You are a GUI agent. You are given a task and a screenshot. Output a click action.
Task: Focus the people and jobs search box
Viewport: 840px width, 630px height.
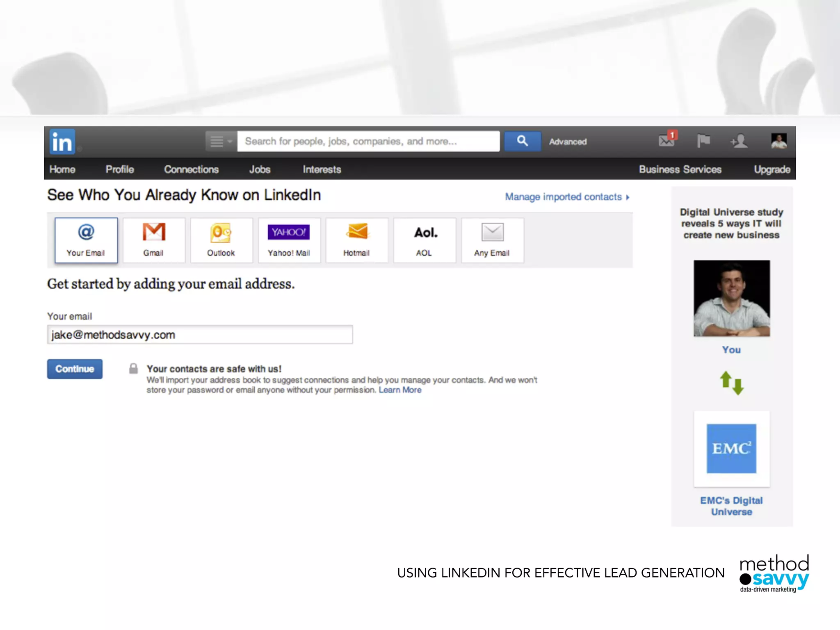368,142
